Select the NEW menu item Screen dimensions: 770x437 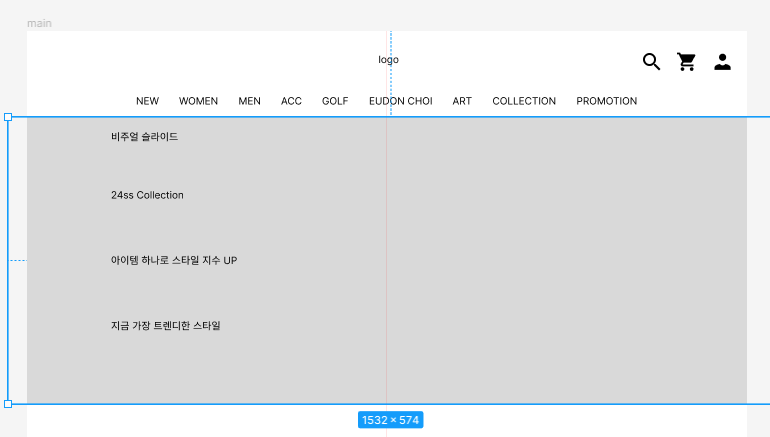point(147,101)
